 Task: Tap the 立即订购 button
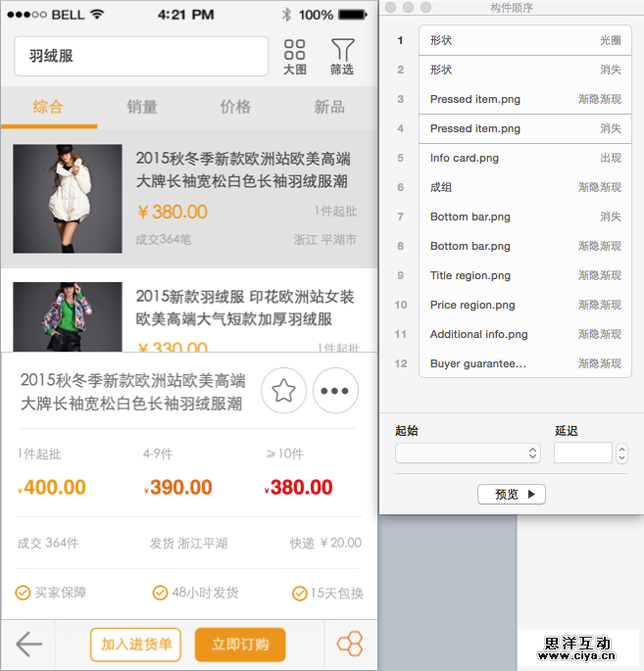tap(240, 645)
